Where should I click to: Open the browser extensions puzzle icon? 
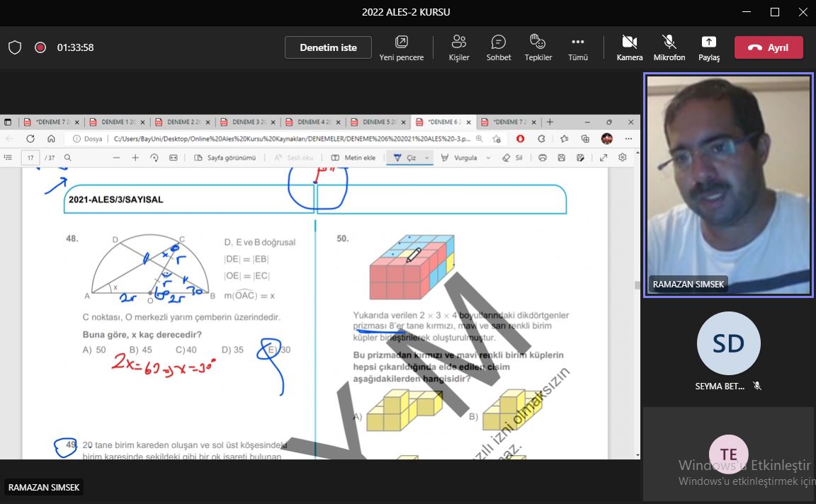point(541,139)
